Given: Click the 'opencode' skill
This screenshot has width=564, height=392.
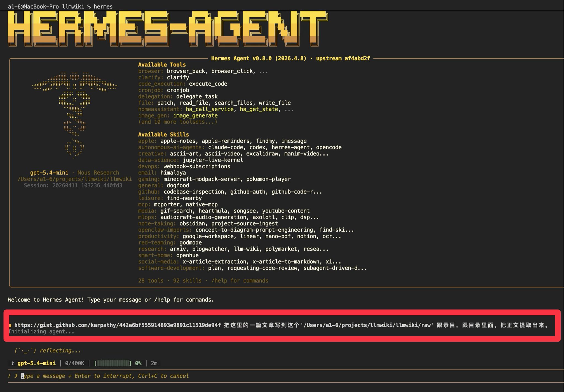Looking at the screenshot, I should (329, 147).
